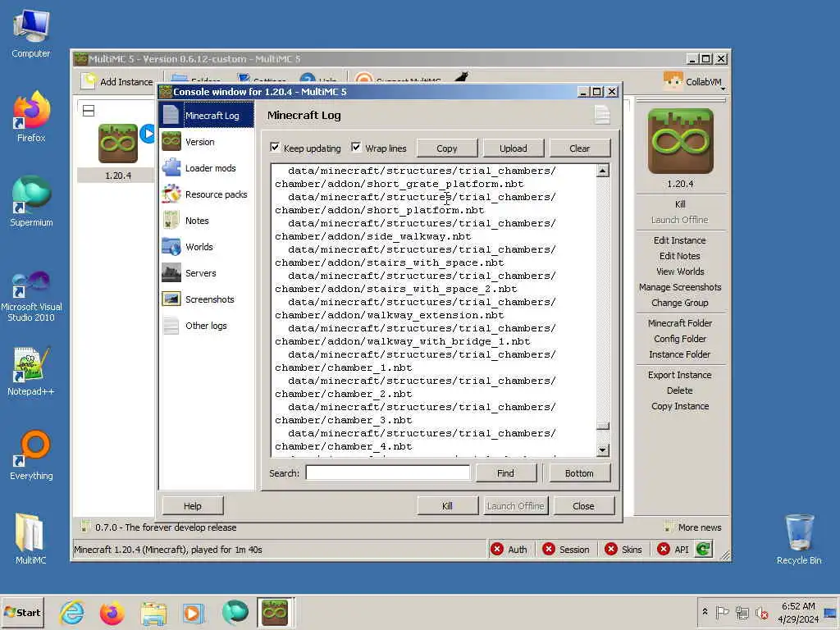
Task: Click Kill button in console window
Action: click(x=447, y=505)
